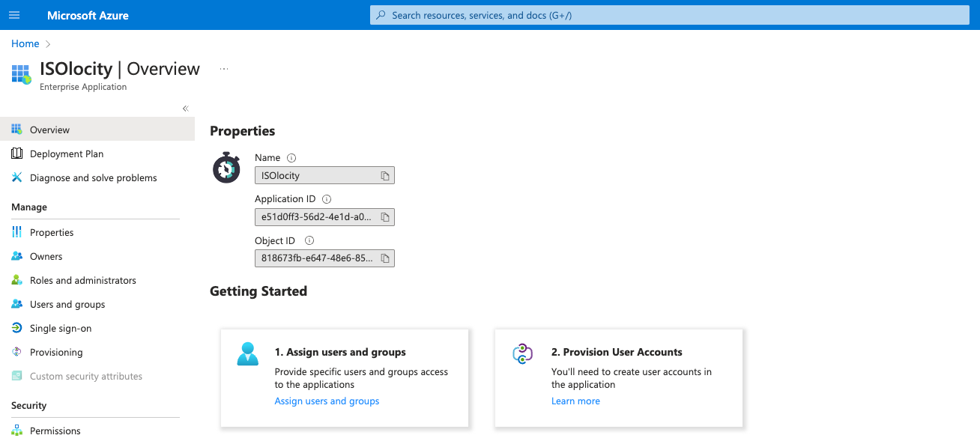Viewport: 980px width, 444px height.
Task: Click the Owners people icon
Action: click(16, 256)
